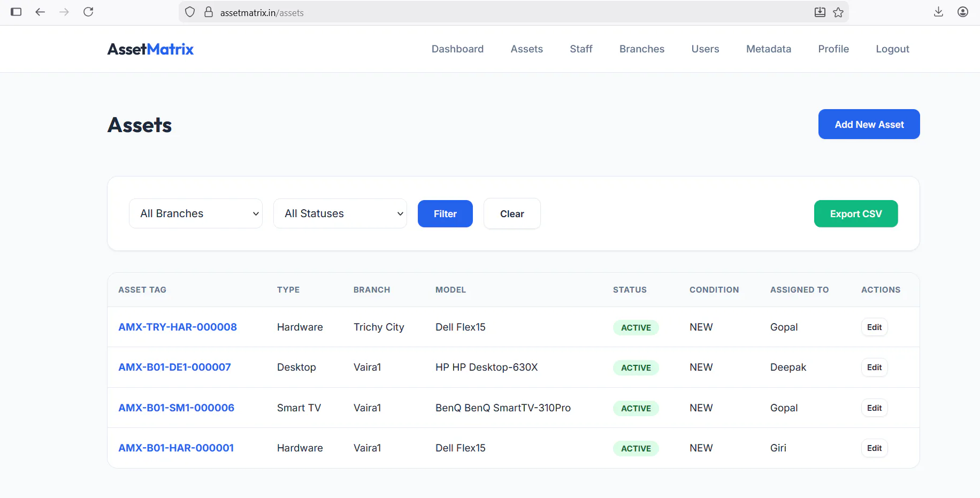This screenshot has height=498, width=980.
Task: Go to the Staff page
Action: pyautogui.click(x=581, y=49)
